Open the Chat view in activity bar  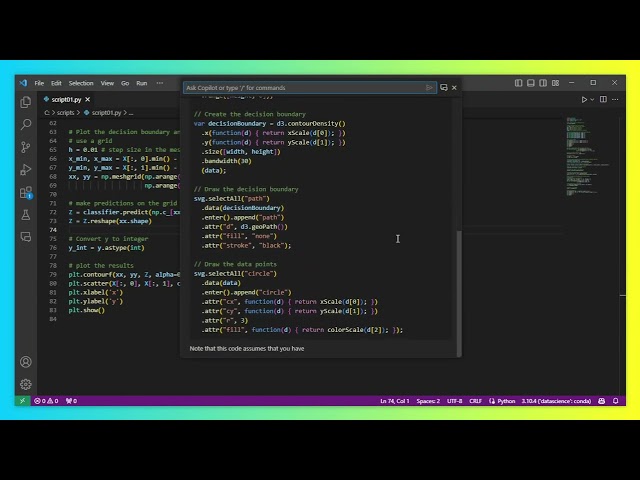26,237
